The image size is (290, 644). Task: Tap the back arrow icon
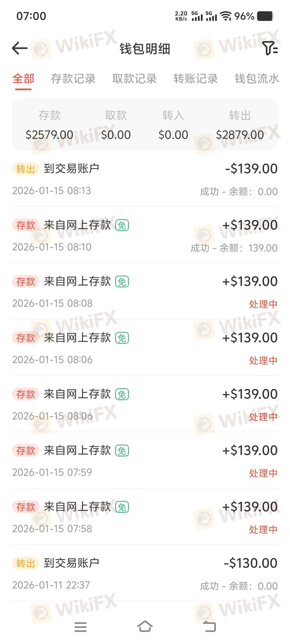coord(20,48)
